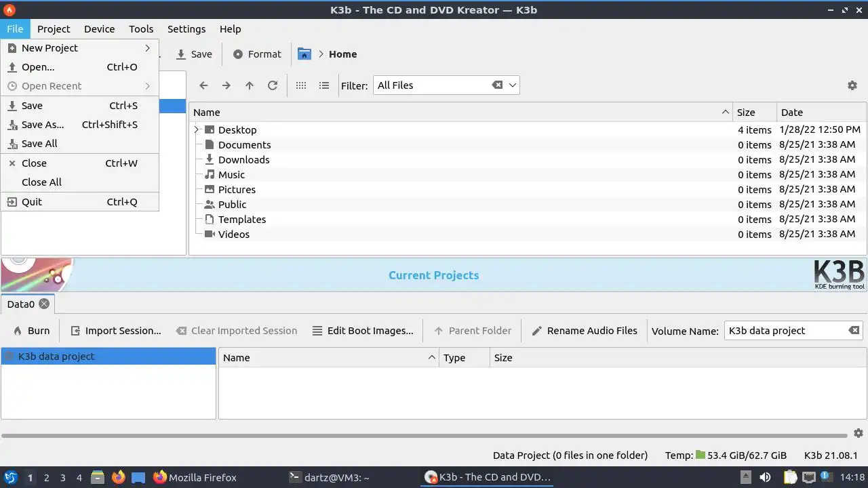Select the Public folder
The image size is (868, 488).
point(232,204)
